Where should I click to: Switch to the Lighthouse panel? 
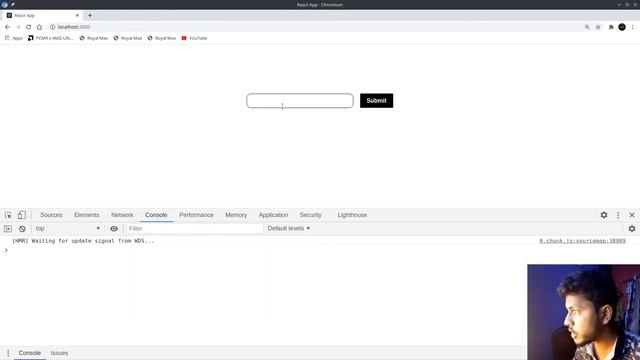[x=352, y=215]
